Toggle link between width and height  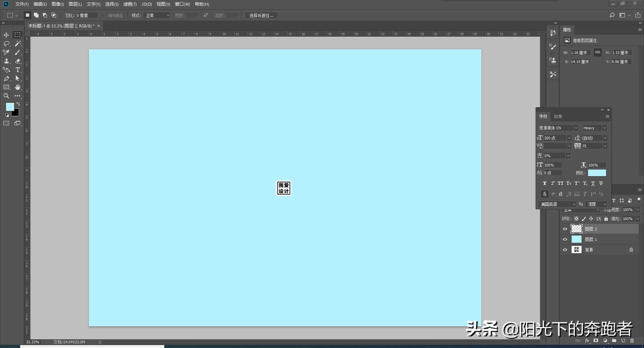pyautogui.click(x=598, y=52)
